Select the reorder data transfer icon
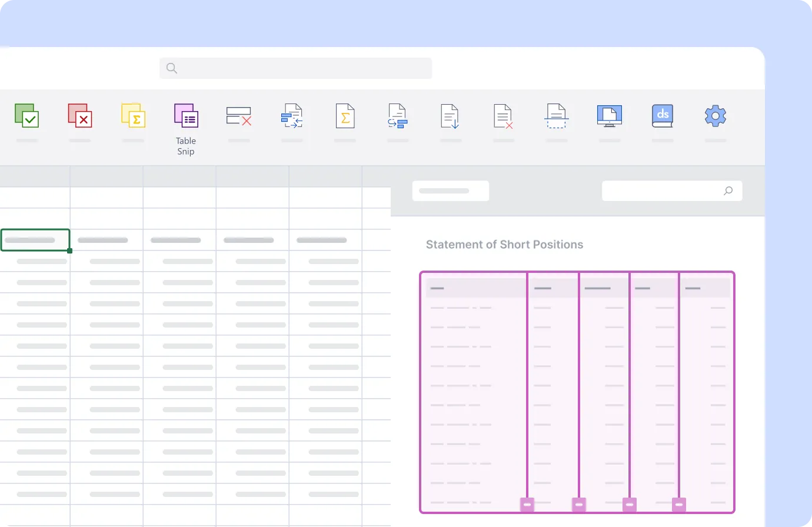812x527 pixels. click(398, 116)
